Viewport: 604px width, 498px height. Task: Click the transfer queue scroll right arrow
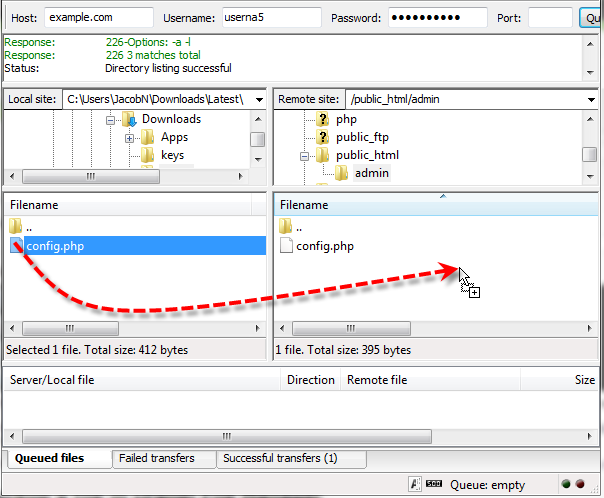pyautogui.click(x=589, y=436)
